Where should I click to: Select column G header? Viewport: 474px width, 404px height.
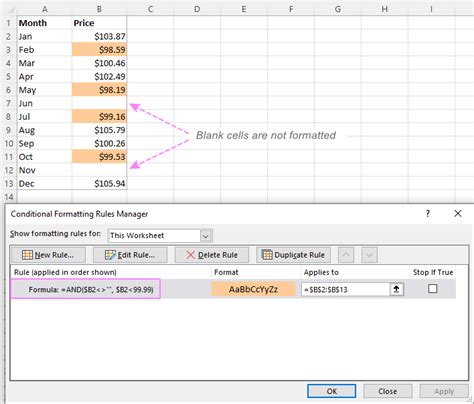338,9
